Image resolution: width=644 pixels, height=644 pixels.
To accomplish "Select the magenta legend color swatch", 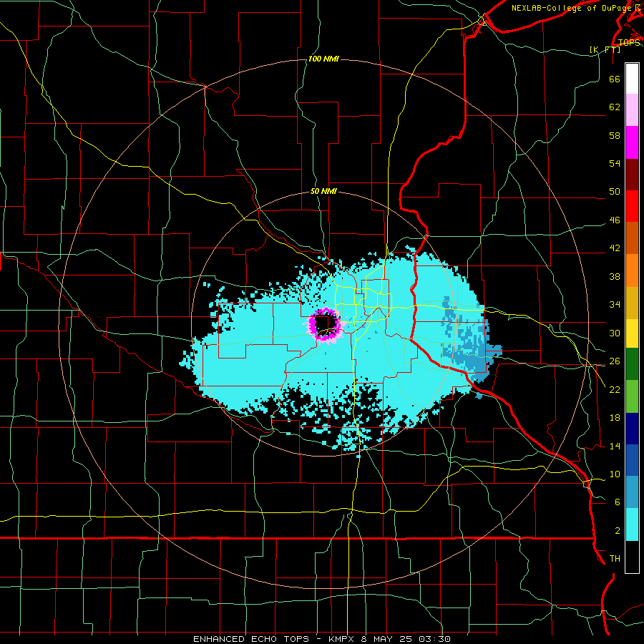I will click(x=632, y=142).
